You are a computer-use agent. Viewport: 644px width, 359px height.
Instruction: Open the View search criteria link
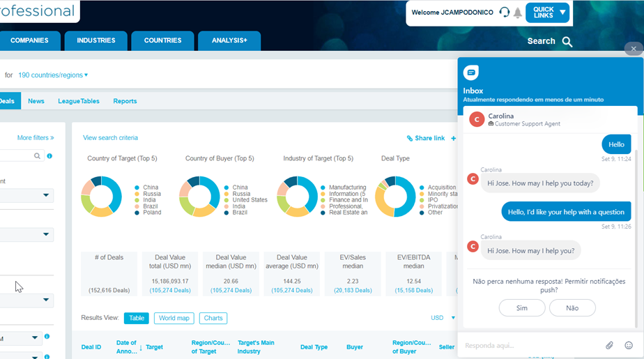coord(110,138)
